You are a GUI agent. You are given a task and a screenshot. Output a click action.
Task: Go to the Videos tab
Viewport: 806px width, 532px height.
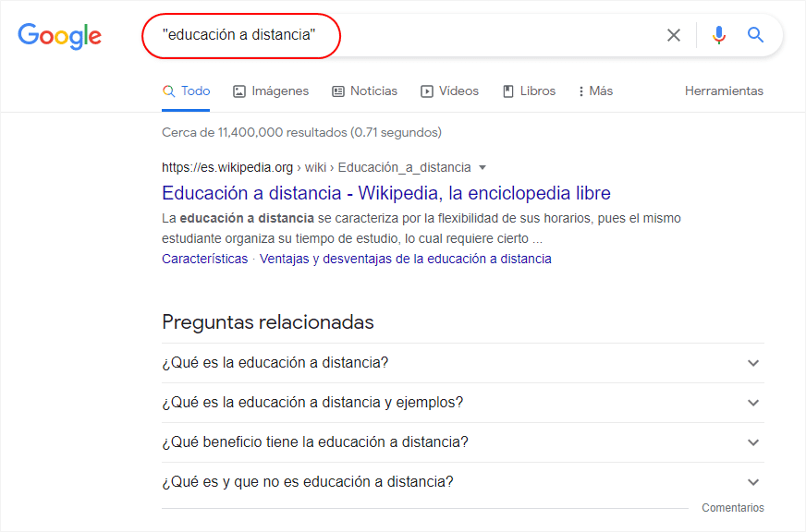pos(450,91)
